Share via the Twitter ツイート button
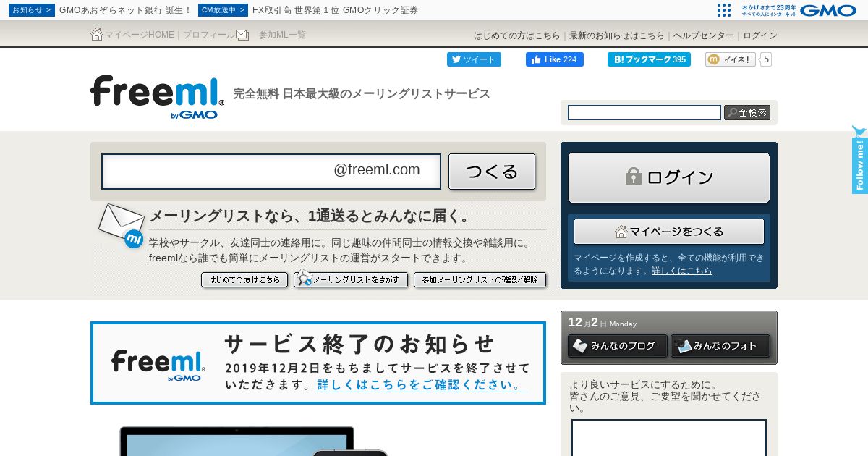 pyautogui.click(x=474, y=59)
